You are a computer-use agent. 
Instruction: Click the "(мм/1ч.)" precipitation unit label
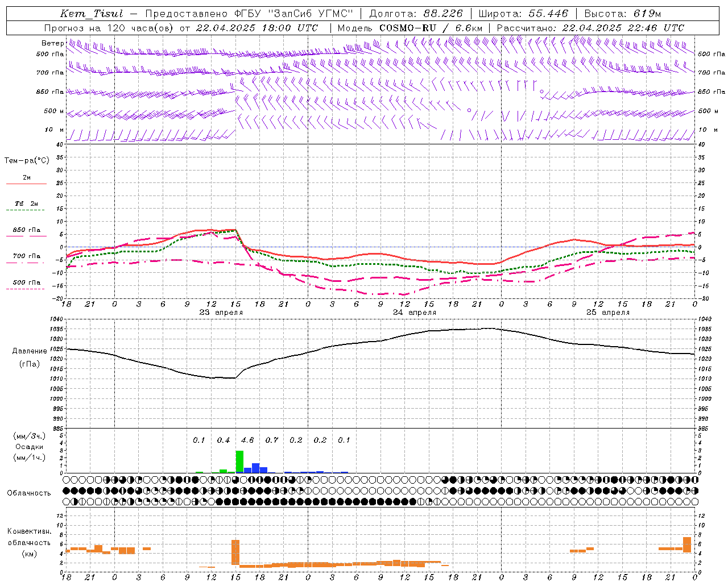(x=29, y=458)
